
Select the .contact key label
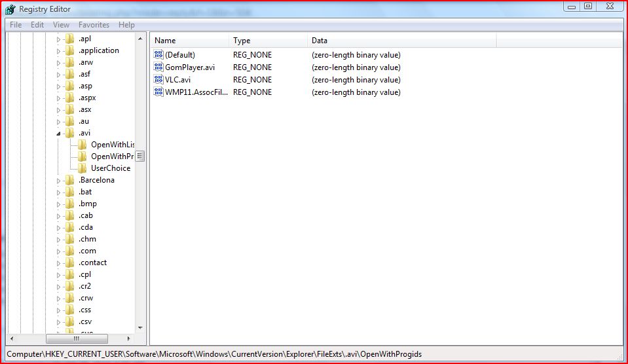pos(92,263)
